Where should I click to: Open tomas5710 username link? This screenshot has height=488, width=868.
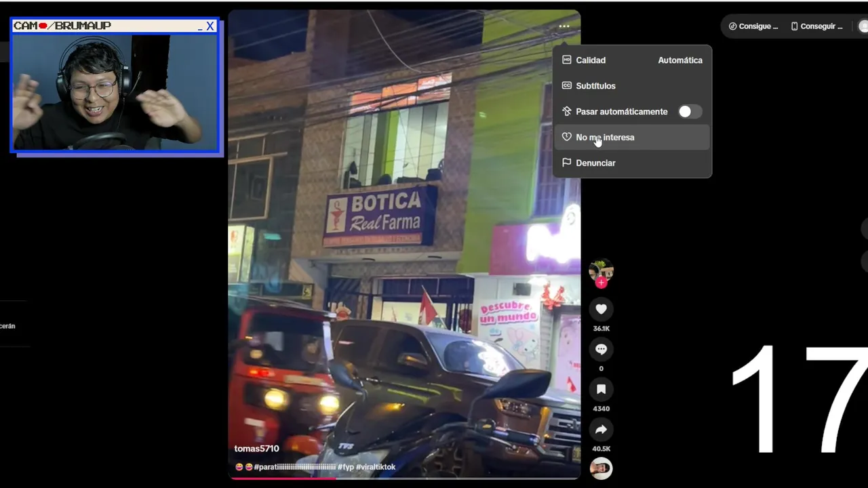click(256, 449)
